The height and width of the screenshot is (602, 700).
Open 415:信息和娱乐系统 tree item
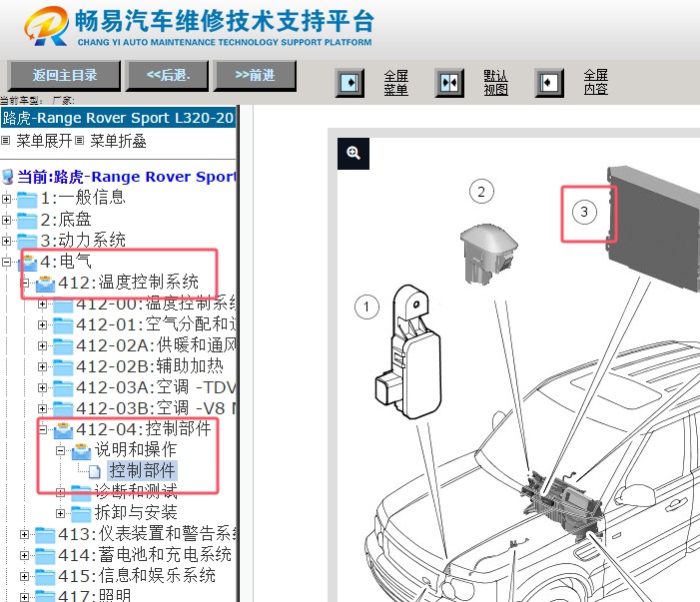coord(137,575)
